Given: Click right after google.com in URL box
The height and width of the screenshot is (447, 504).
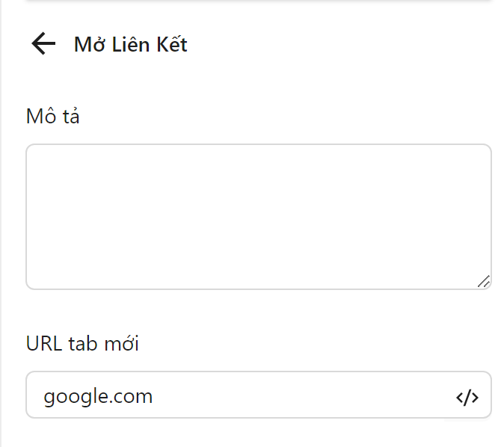Looking at the screenshot, I should 156,395.
